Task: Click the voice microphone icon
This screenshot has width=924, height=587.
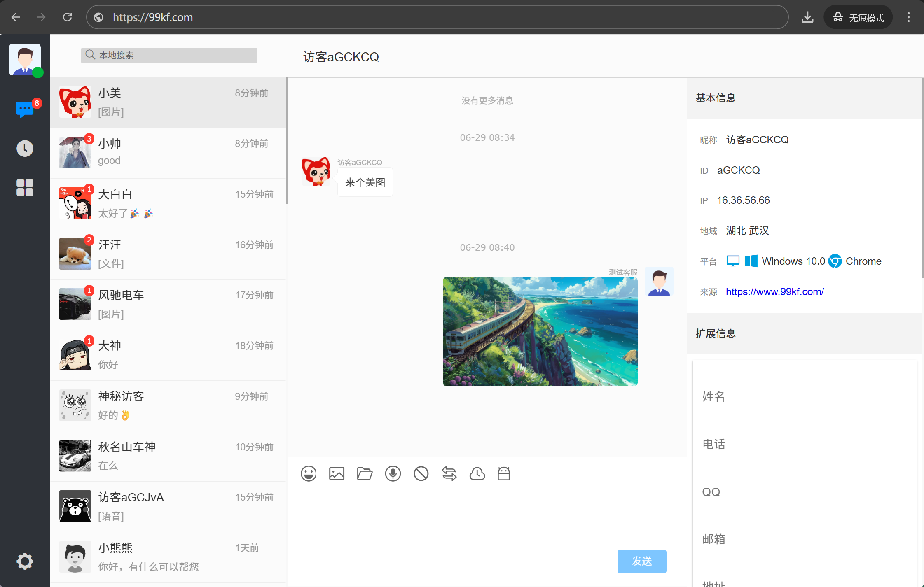Action: [393, 474]
